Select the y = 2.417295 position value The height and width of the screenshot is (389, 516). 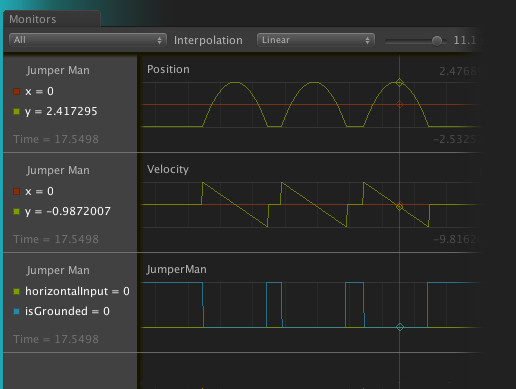click(x=61, y=111)
